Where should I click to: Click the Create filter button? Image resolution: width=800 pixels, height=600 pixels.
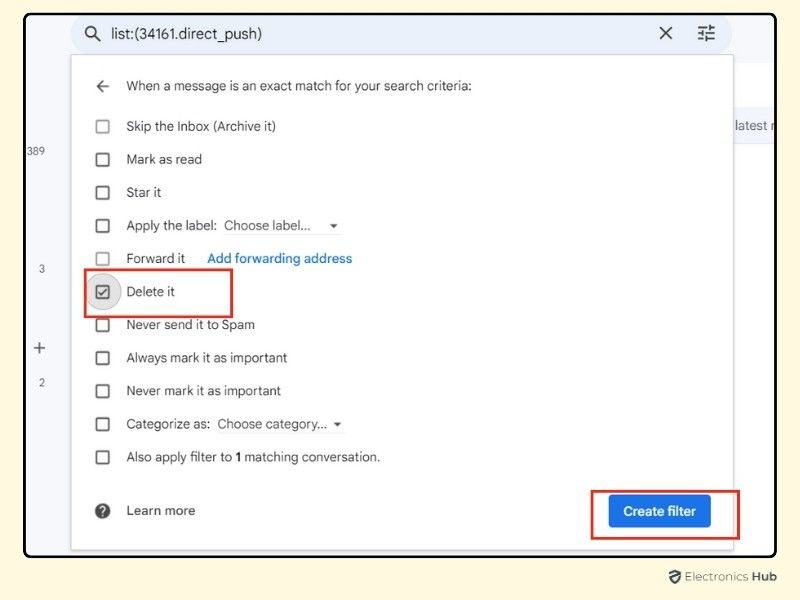coord(659,511)
